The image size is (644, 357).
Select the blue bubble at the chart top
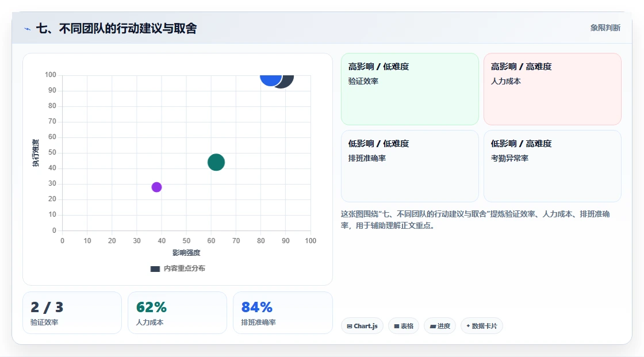(x=270, y=80)
